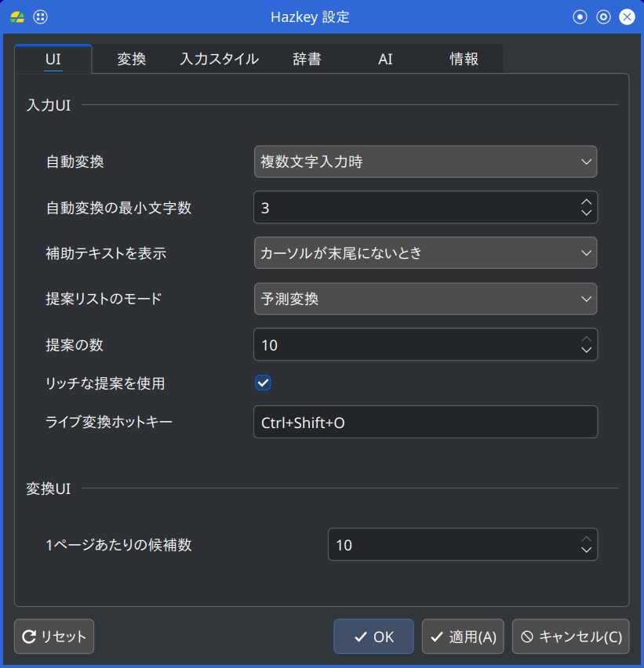This screenshot has width=644, height=668.
Task: Click the ライブ変換ホットキー label
Action: pyautogui.click(x=109, y=422)
